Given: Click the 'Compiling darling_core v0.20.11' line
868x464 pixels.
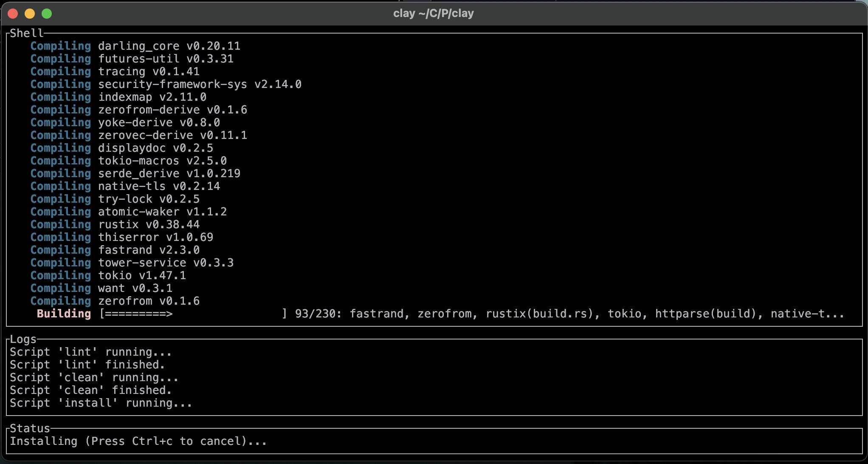Looking at the screenshot, I should coord(135,46).
